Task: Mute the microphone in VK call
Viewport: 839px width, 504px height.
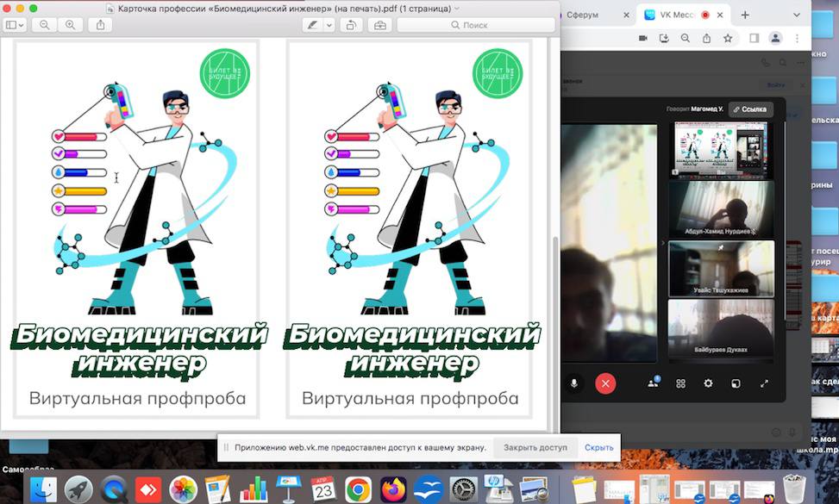Action: point(573,383)
